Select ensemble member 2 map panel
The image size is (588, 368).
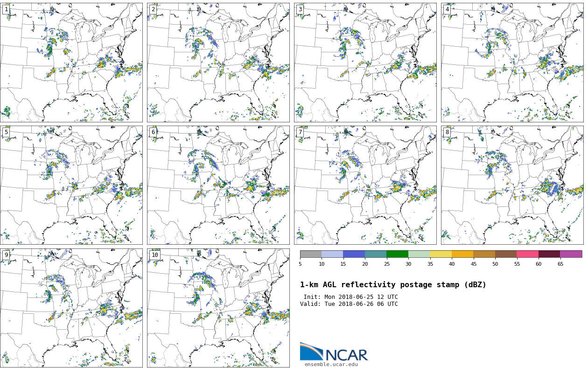(x=218, y=63)
